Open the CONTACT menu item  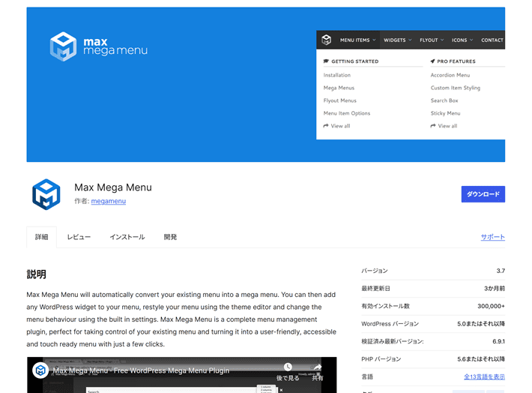coord(492,40)
